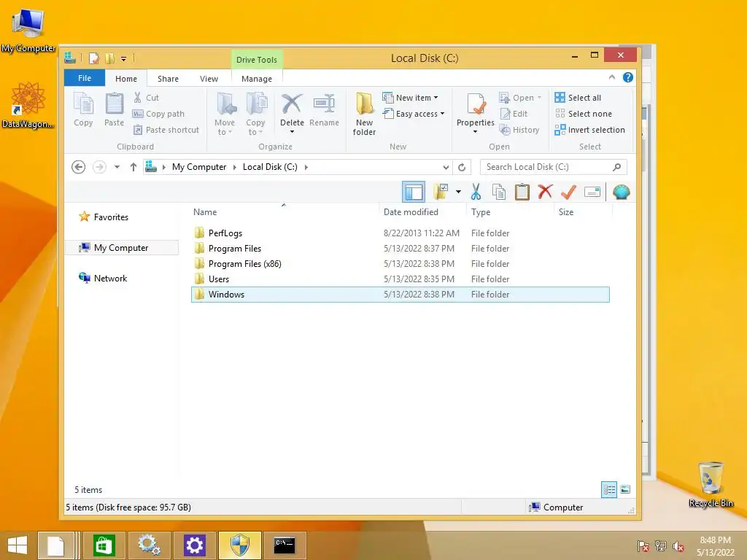Image resolution: width=747 pixels, height=560 pixels.
Task: Collapse the ribbon with chevron
Action: (612, 77)
